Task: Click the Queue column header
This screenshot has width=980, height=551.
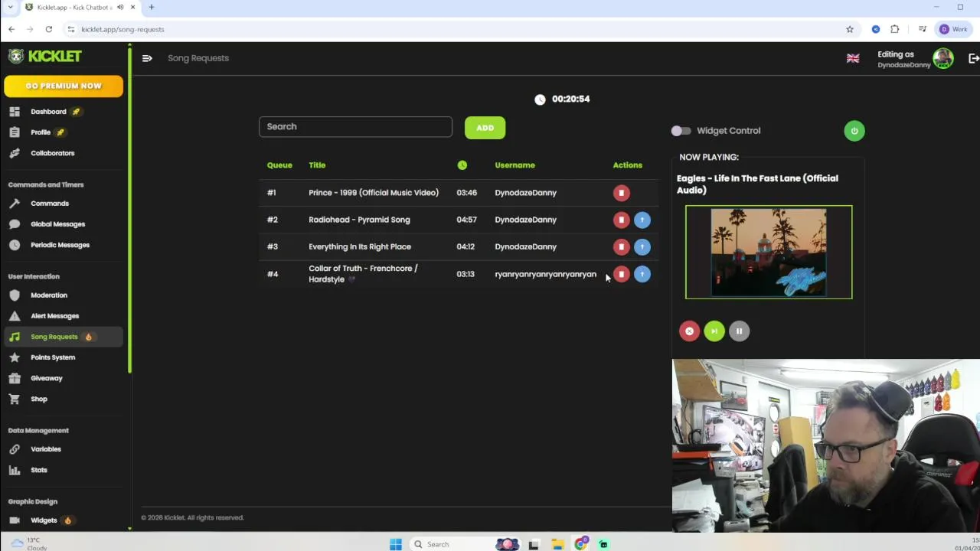Action: 279,165
